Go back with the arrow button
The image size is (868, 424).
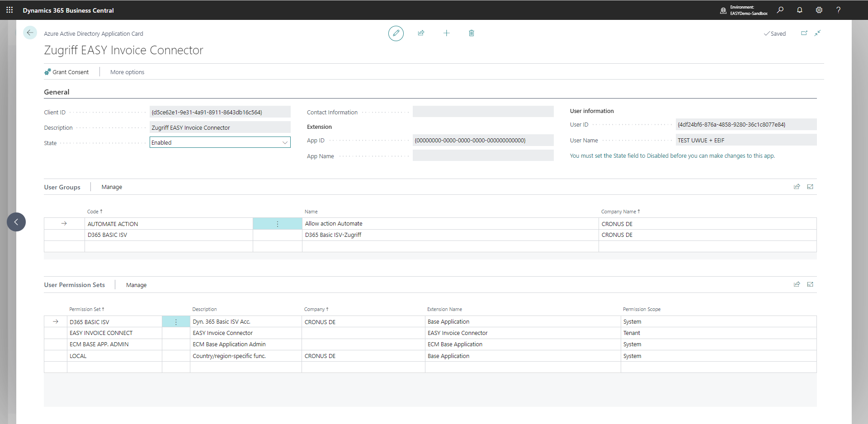tap(30, 33)
